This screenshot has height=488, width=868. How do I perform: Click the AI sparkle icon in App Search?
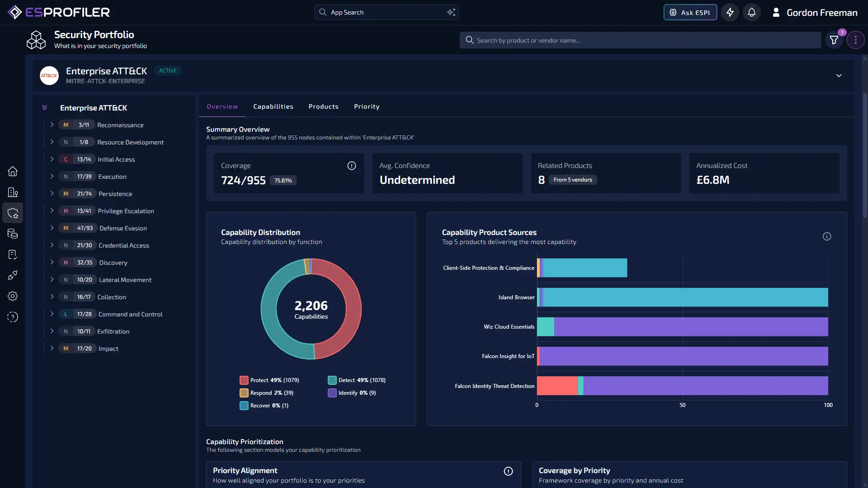coord(451,12)
